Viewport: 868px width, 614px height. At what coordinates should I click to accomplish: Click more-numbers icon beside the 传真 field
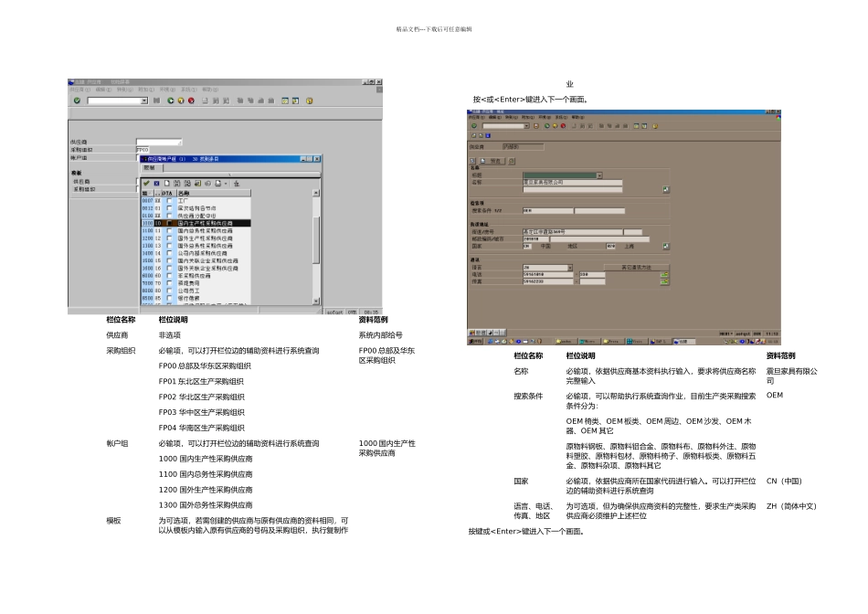click(x=664, y=281)
